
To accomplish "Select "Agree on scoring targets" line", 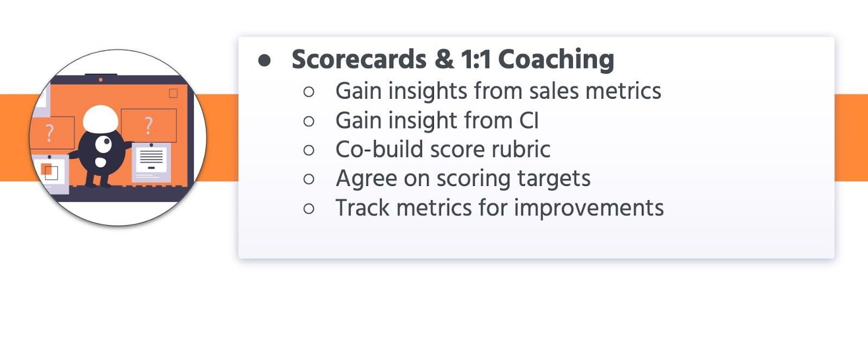I will (x=463, y=178).
